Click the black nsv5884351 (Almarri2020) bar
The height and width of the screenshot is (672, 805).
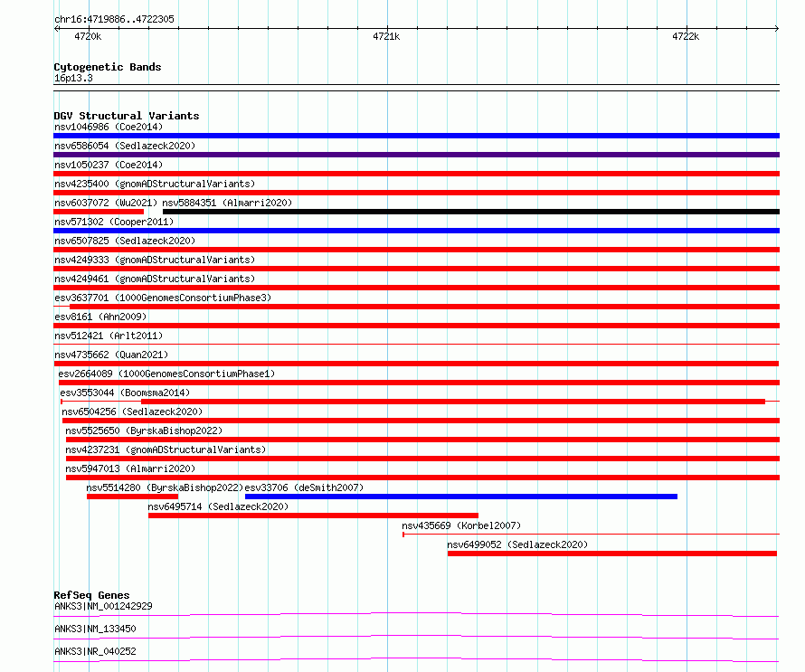point(471,212)
